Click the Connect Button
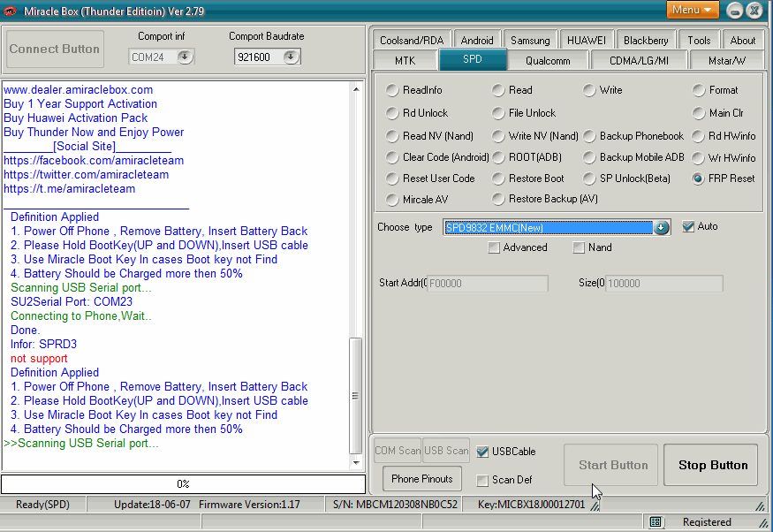Image resolution: width=773 pixels, height=532 pixels. [x=55, y=49]
